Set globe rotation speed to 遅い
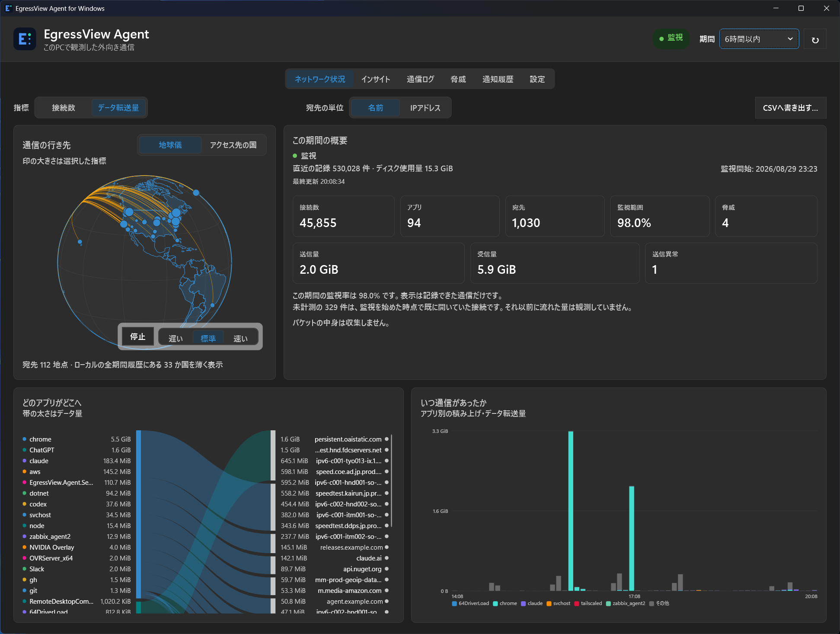This screenshot has height=634, width=840. pos(176,338)
